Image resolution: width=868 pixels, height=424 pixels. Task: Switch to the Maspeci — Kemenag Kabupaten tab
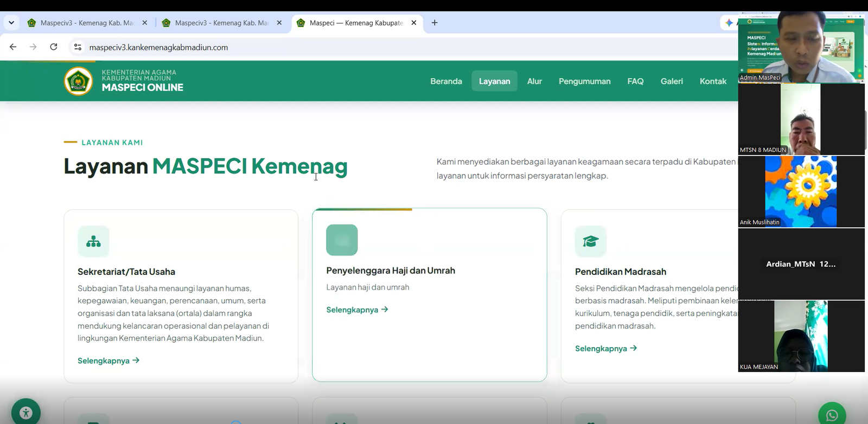pos(357,23)
